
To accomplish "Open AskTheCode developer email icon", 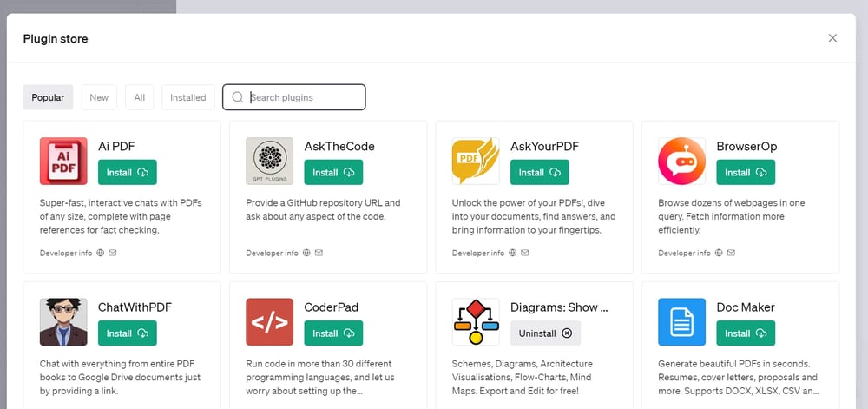I will click(319, 253).
